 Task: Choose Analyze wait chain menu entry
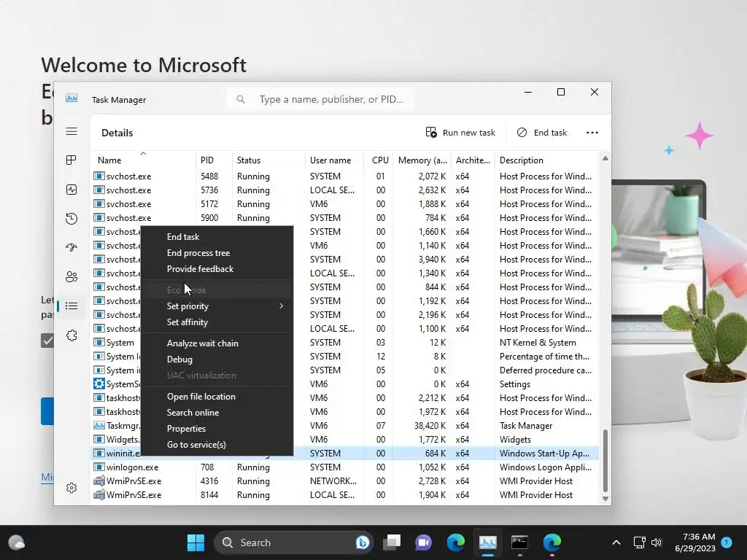click(x=217, y=343)
